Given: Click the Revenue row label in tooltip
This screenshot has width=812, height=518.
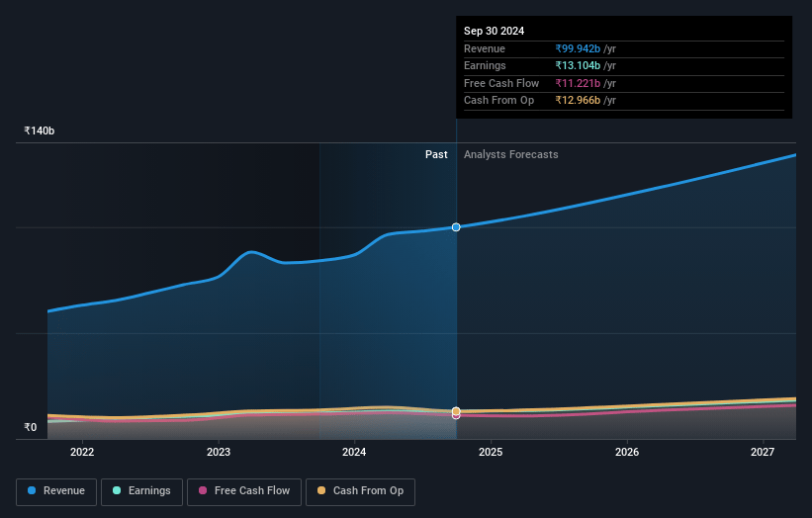Looking at the screenshot, I should pyautogui.click(x=485, y=48).
